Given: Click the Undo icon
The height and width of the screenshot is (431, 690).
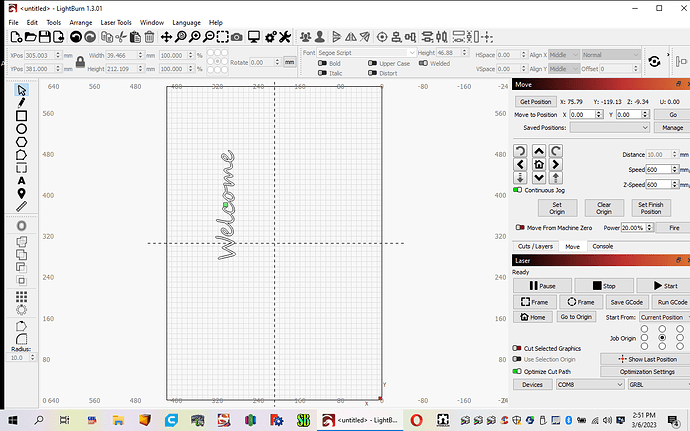Looking at the screenshot, I should (x=76, y=37).
